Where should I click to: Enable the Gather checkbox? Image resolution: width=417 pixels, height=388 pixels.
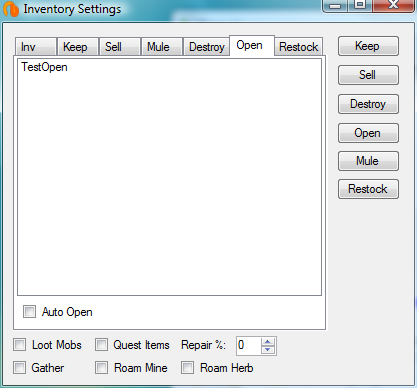click(19, 368)
